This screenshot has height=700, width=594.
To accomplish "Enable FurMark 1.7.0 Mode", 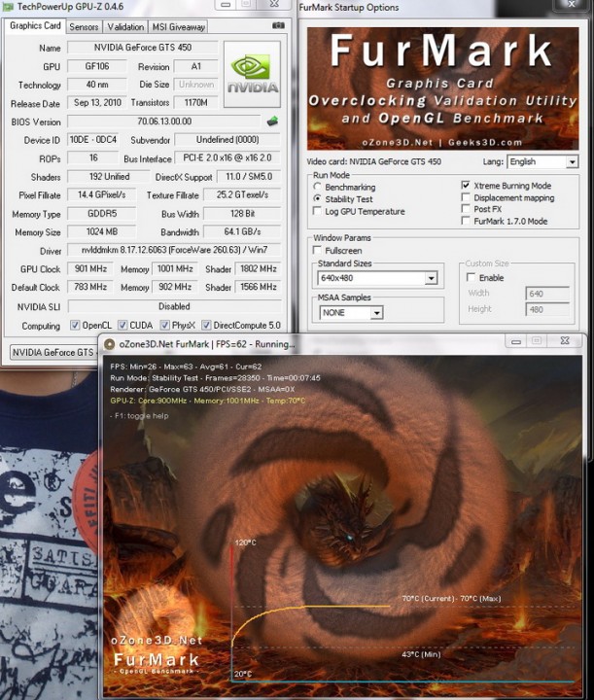I will click(466, 221).
